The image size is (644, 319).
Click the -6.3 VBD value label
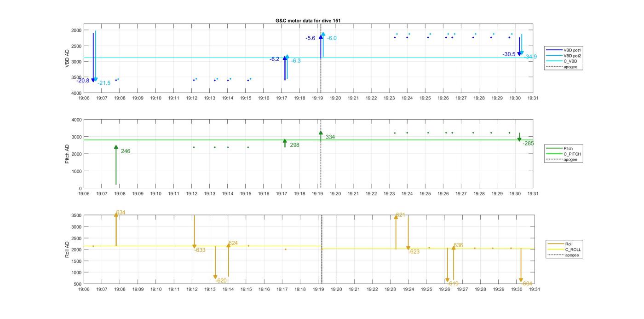(296, 61)
